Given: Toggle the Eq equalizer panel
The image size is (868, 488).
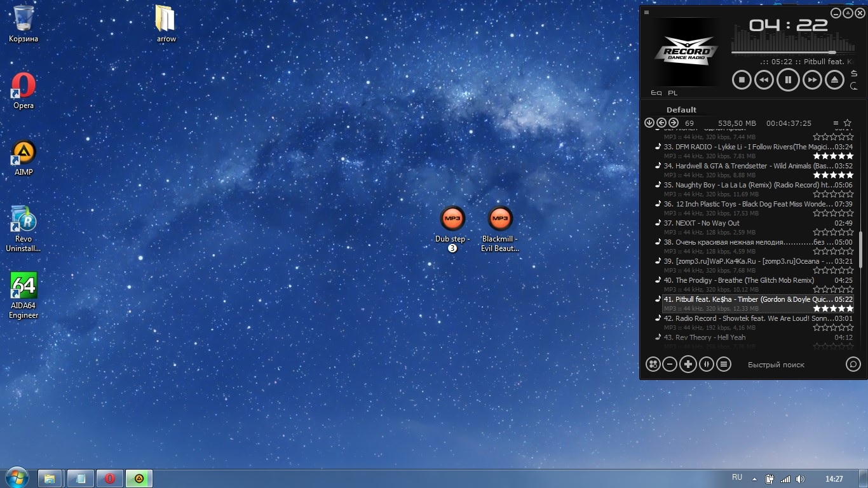Looking at the screenshot, I should [x=656, y=93].
